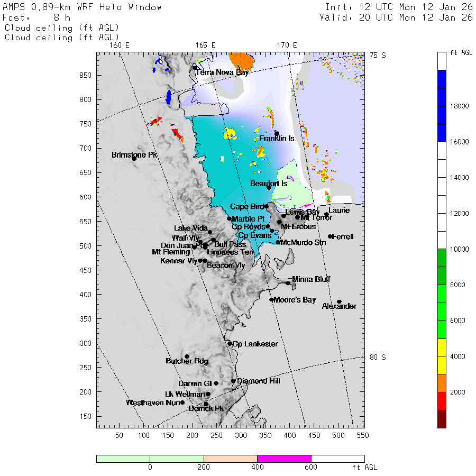Select the Butcher Rdg station marker
The height and width of the screenshot is (476, 476).
[x=187, y=356]
